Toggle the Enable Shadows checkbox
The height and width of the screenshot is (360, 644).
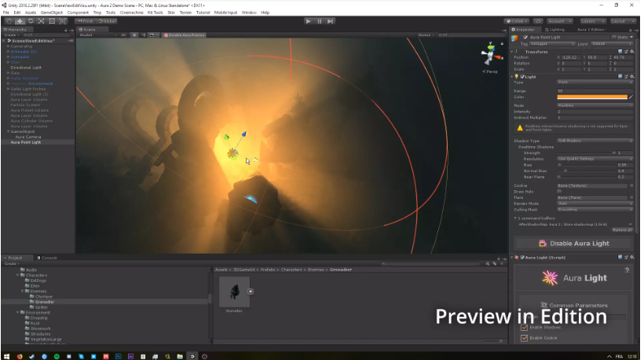pyautogui.click(x=524, y=327)
